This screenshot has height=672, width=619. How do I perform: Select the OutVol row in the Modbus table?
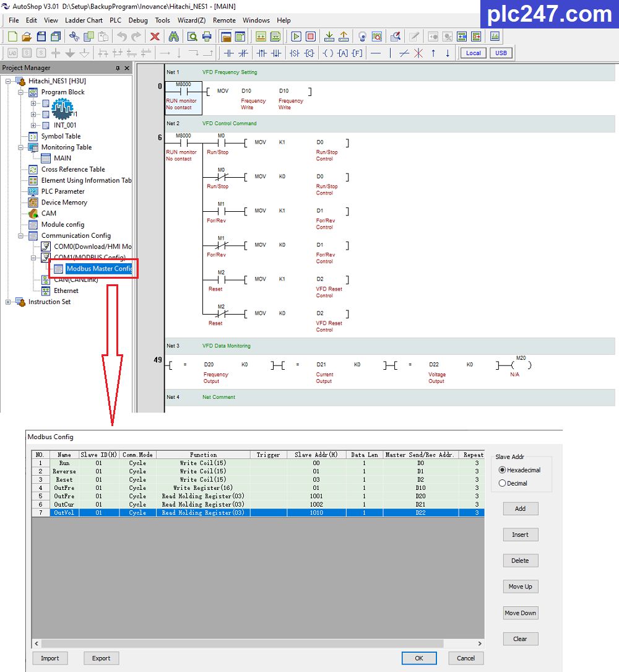(64, 512)
